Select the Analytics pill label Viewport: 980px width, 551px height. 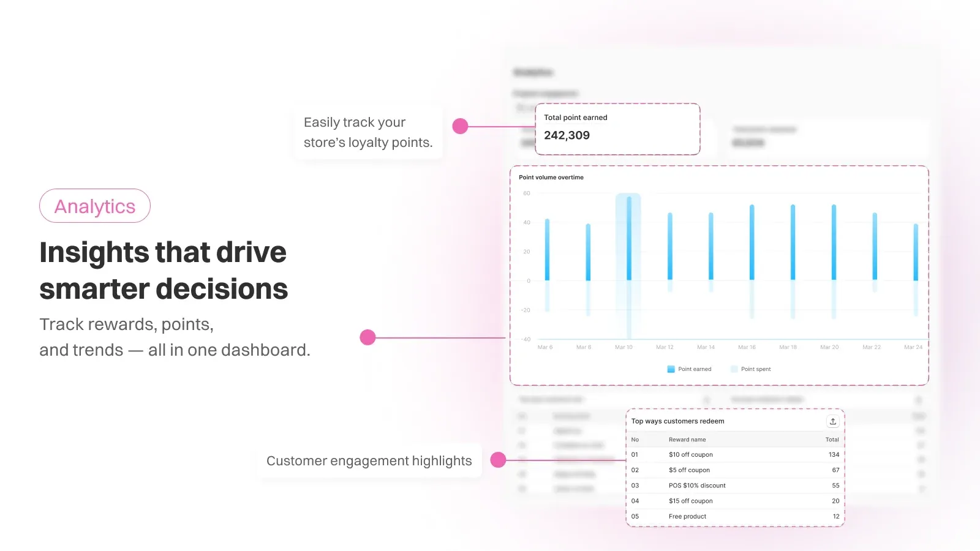[95, 206]
